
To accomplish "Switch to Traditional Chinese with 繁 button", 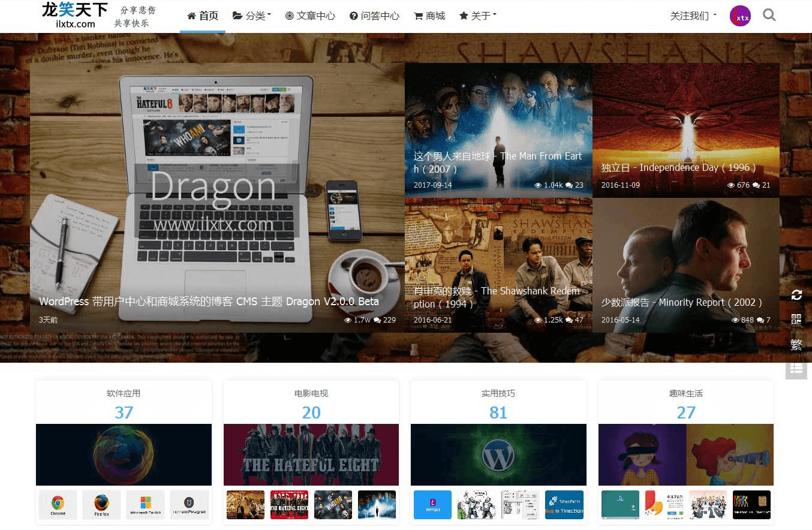I will pos(796,344).
